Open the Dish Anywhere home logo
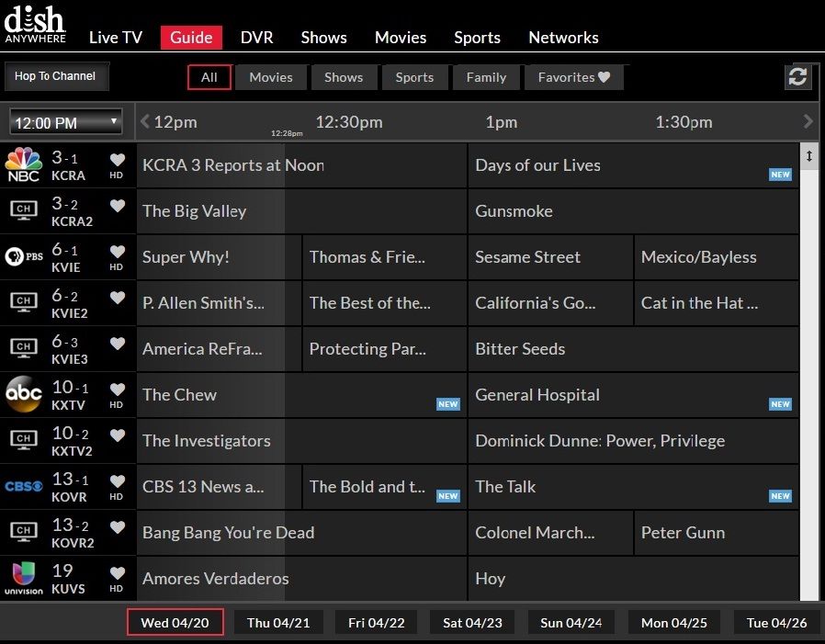The image size is (825, 644). point(35,26)
